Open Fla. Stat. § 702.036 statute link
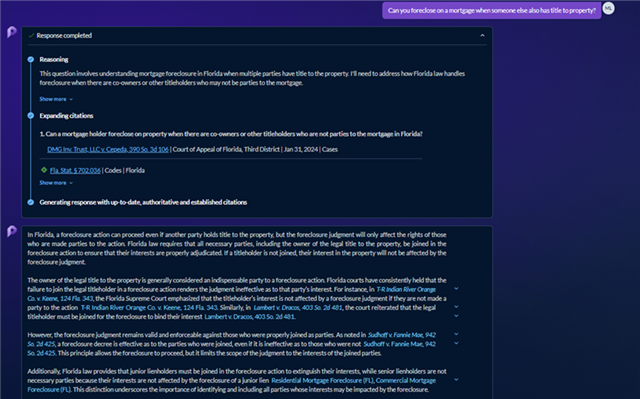This screenshot has width=640, height=399. pos(75,170)
